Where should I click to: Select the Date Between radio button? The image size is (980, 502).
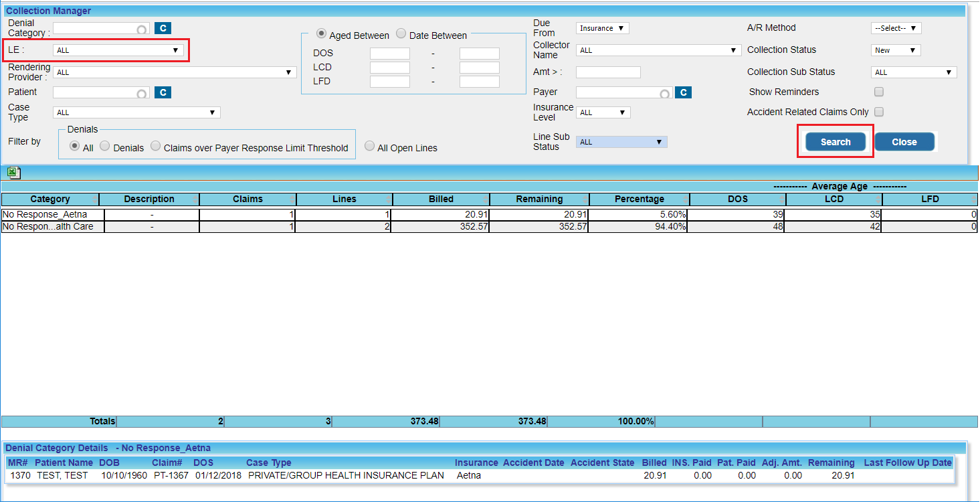[401, 34]
